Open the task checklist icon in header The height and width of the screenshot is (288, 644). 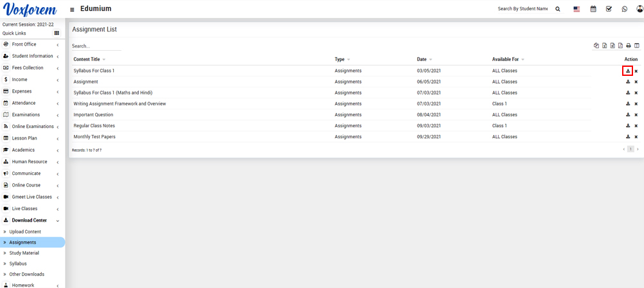(x=609, y=9)
